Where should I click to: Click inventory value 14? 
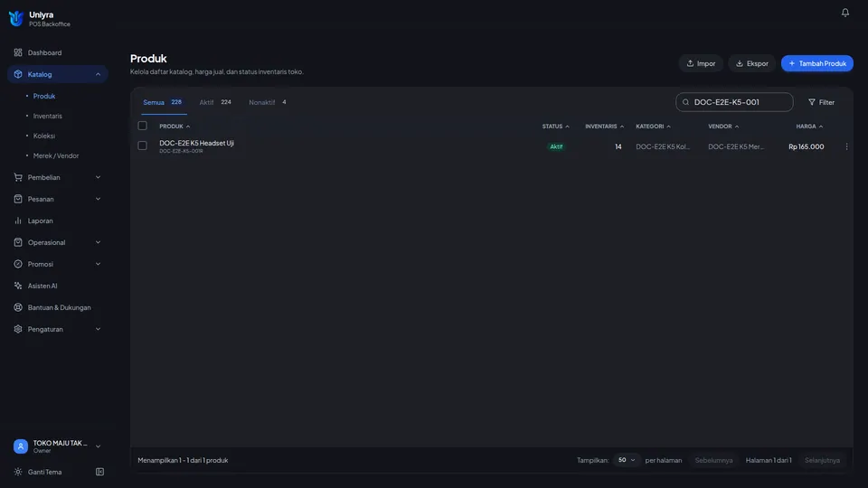[618, 146]
